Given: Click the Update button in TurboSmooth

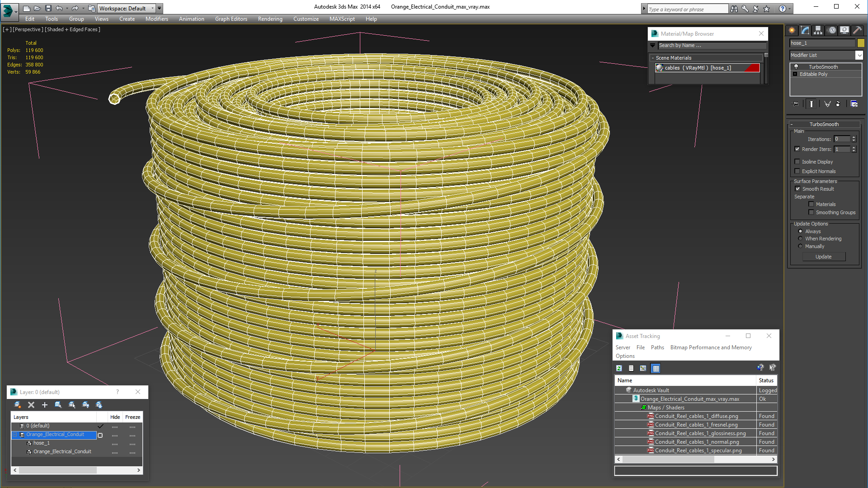Looking at the screenshot, I should 824,256.
